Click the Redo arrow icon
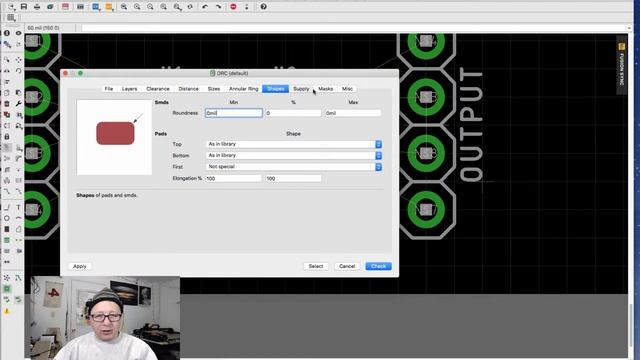The width and height of the screenshot is (640, 360). coord(218,7)
